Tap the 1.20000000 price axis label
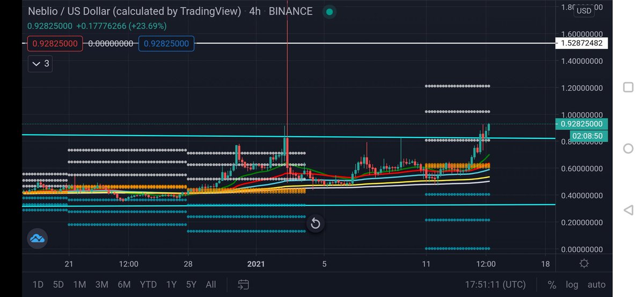Image resolution: width=644 pixels, height=297 pixels. pyautogui.click(x=581, y=88)
